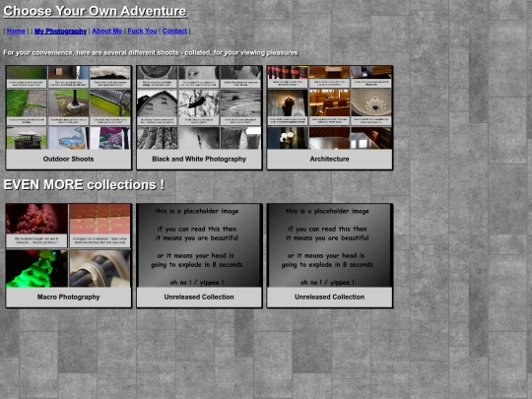Click the 'For your convenience' intro text
The width and height of the screenshot is (532, 399).
[x=151, y=52]
